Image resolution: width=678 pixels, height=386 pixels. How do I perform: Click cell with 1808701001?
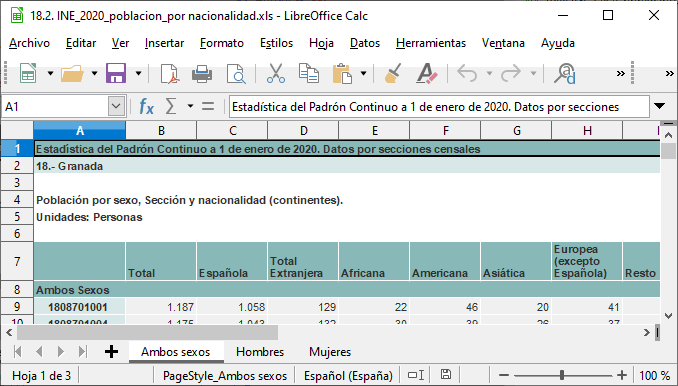[x=80, y=306]
